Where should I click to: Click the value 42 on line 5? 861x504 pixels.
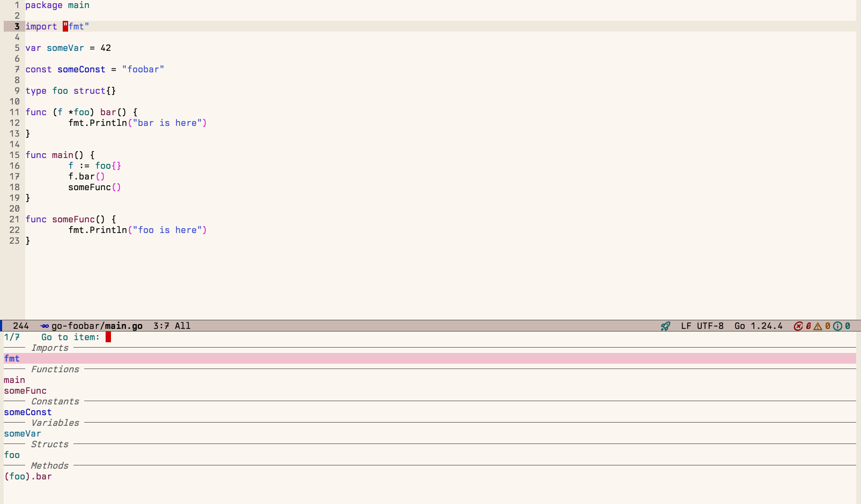pos(106,48)
